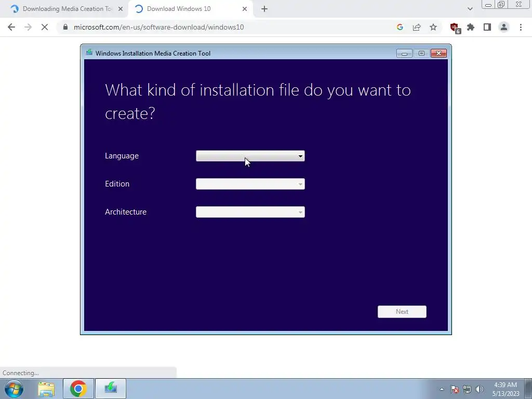Open the Language dropdown
Image resolution: width=532 pixels, height=399 pixels.
tap(250, 156)
